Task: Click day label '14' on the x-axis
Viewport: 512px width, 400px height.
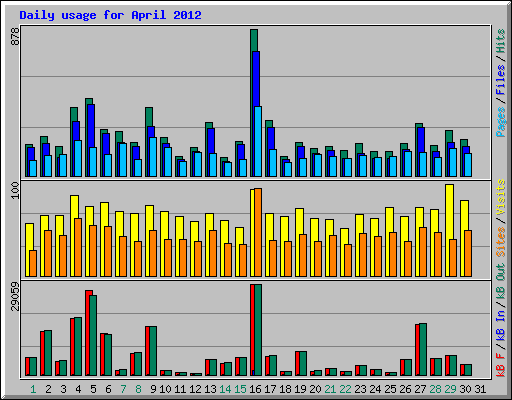Action: 225,389
